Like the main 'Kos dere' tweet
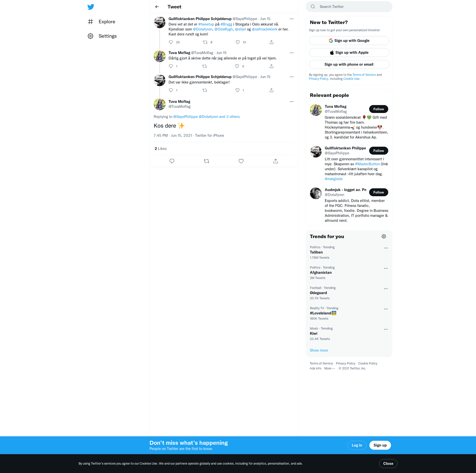476x473 pixels. click(x=241, y=161)
